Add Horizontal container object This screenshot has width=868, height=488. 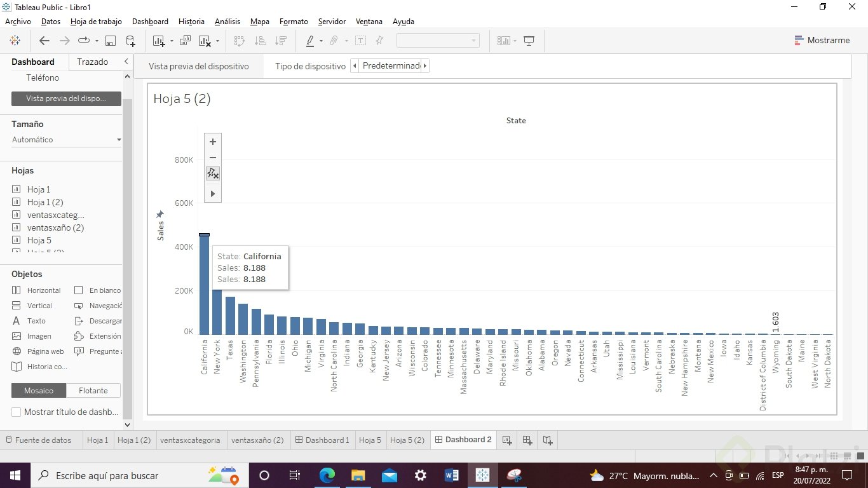(x=36, y=290)
